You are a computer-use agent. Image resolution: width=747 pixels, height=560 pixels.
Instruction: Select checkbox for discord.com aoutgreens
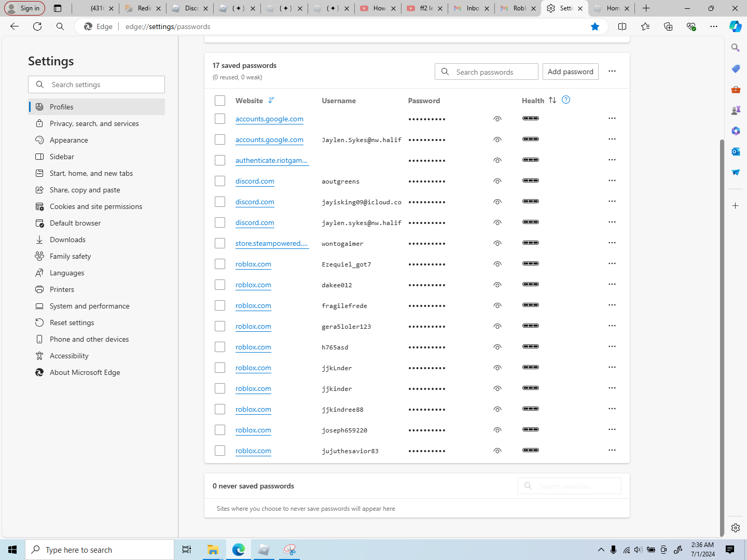[220, 181]
